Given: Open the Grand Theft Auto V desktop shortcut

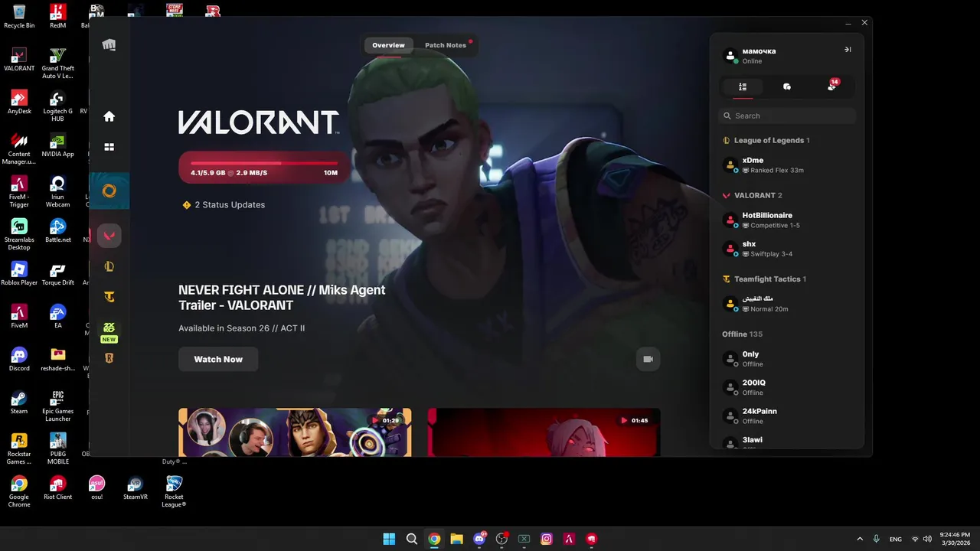Looking at the screenshot, I should (x=57, y=64).
